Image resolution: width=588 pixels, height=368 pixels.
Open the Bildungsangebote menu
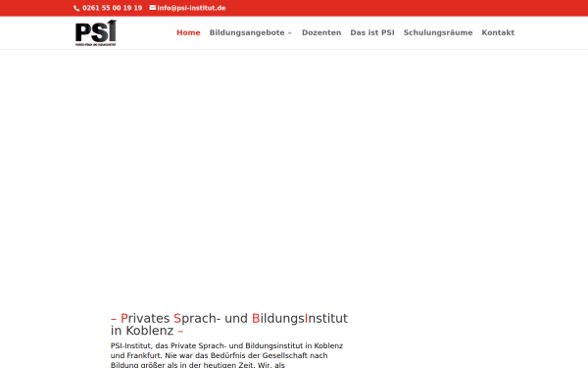[x=247, y=32]
